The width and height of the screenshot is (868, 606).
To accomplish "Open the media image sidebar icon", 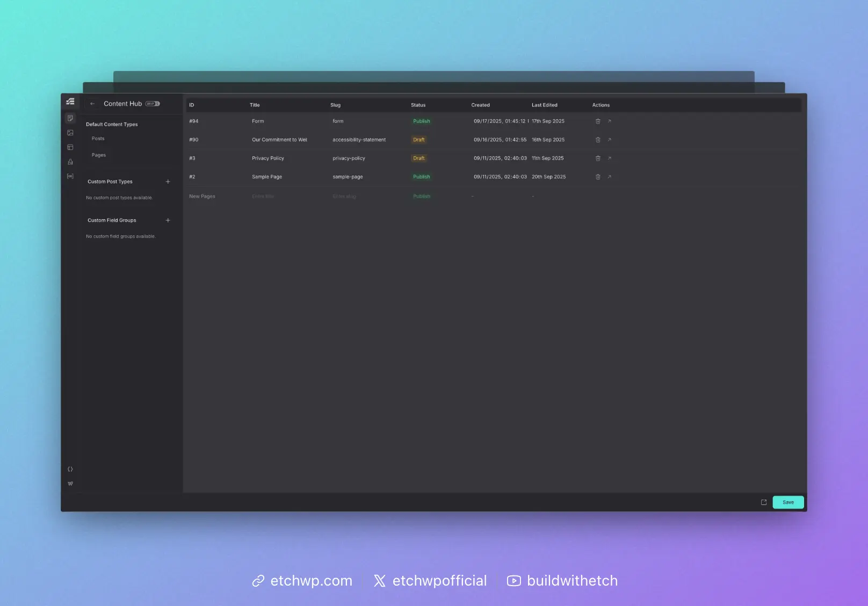I will pyautogui.click(x=70, y=133).
